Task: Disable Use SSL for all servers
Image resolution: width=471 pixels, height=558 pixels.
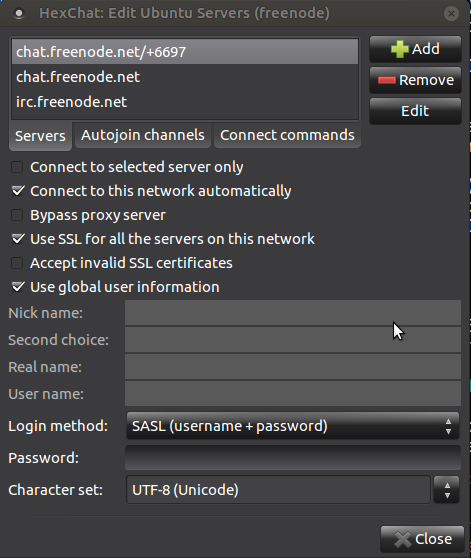Action: 17,239
